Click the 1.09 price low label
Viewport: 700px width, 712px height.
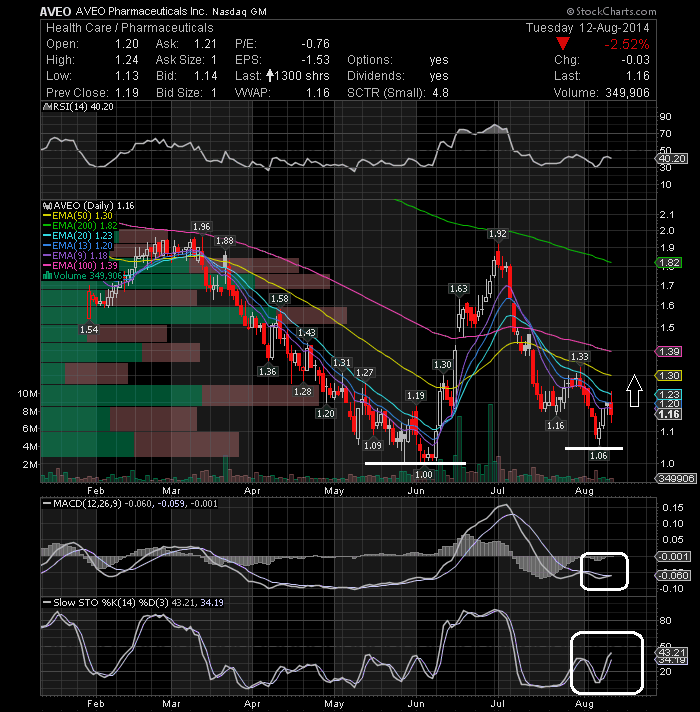pos(373,445)
